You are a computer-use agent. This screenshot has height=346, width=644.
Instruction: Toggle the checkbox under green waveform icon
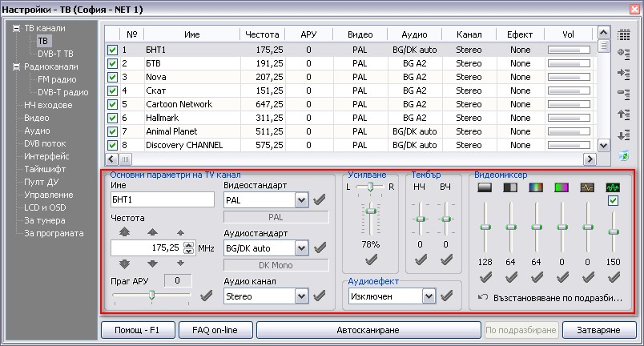pyautogui.click(x=613, y=201)
